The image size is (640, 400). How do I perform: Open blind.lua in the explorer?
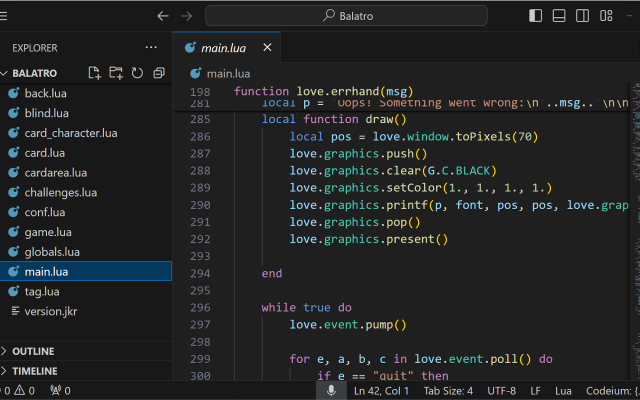(x=86, y=113)
